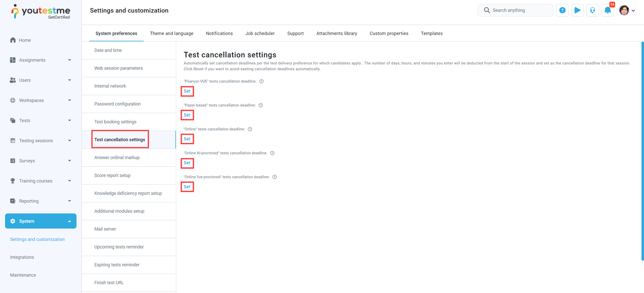The width and height of the screenshot is (644, 293).
Task: Click the Home icon in sidebar
Action: point(13,40)
